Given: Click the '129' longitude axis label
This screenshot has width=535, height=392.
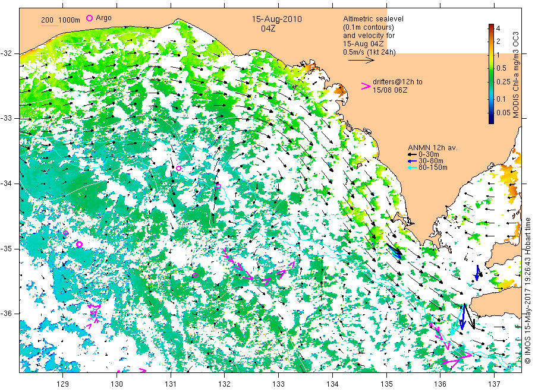Looking at the screenshot, I should [63, 384].
